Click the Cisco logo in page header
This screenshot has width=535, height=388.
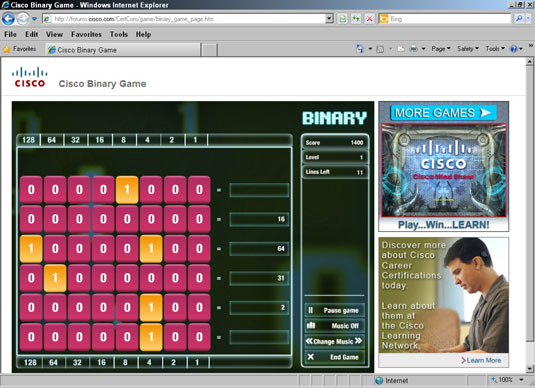[30, 77]
